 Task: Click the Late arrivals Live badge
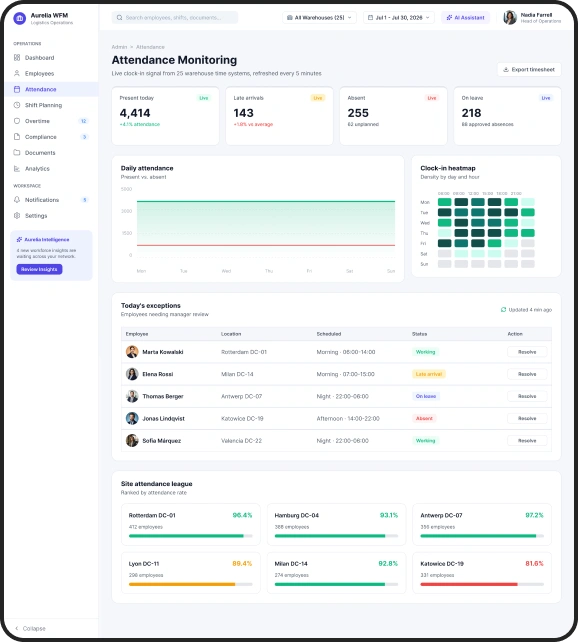(318, 98)
